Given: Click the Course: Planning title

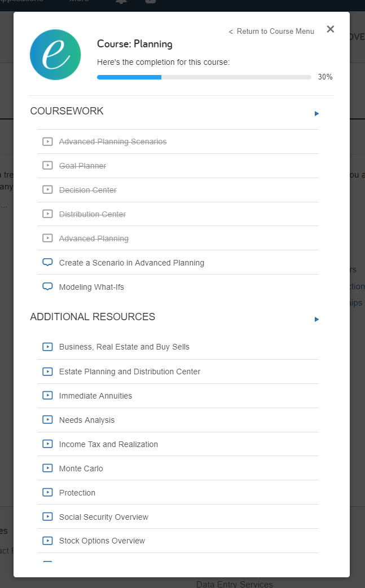Looking at the screenshot, I should coord(135,44).
